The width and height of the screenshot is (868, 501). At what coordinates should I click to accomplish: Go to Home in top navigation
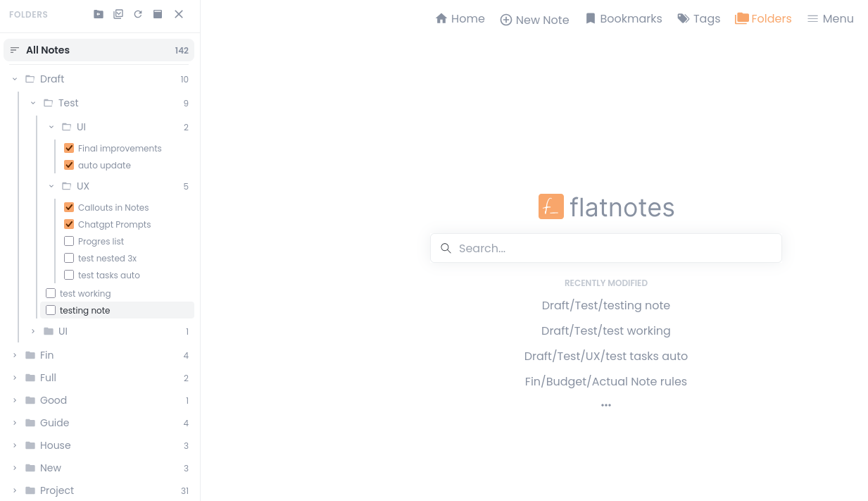point(460,19)
